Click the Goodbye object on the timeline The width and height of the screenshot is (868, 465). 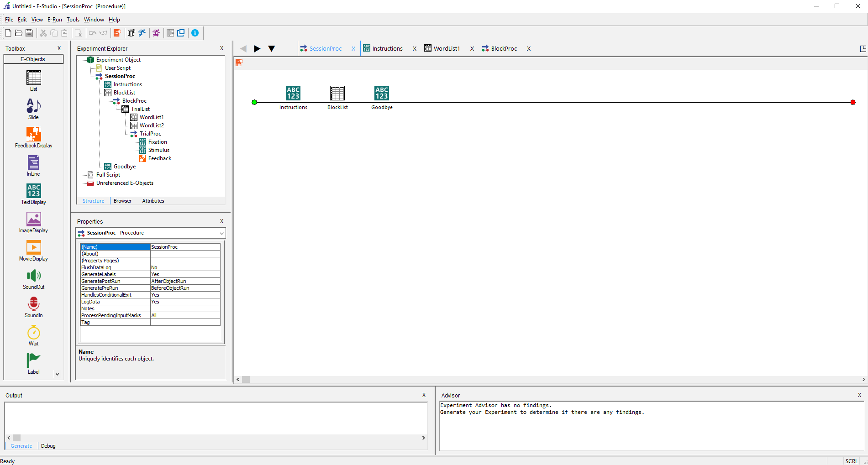coord(382,94)
